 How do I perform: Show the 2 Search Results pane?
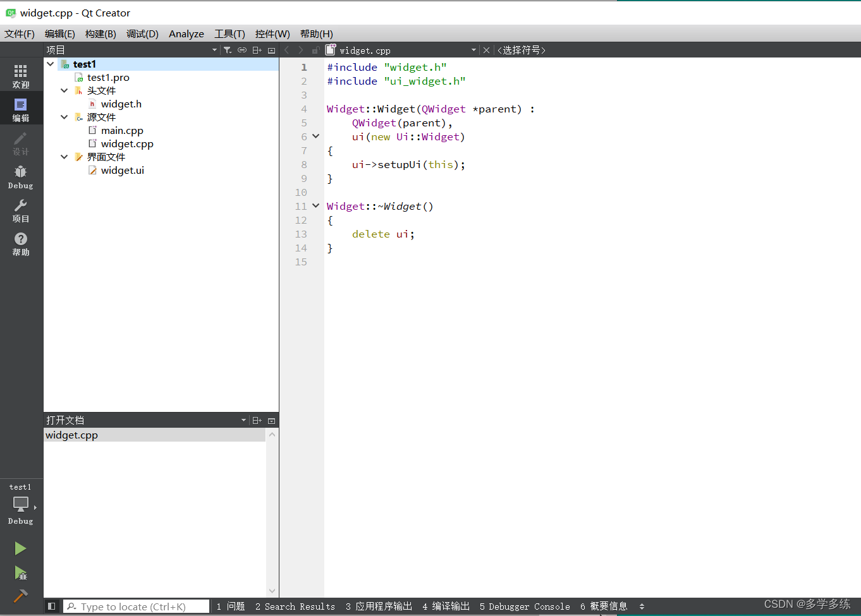(x=295, y=607)
